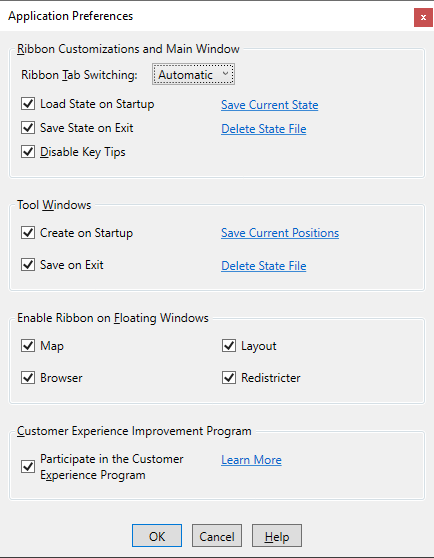This screenshot has width=434, height=558.
Task: Uncheck Redistricter ribbon checkbox
Action: point(229,378)
